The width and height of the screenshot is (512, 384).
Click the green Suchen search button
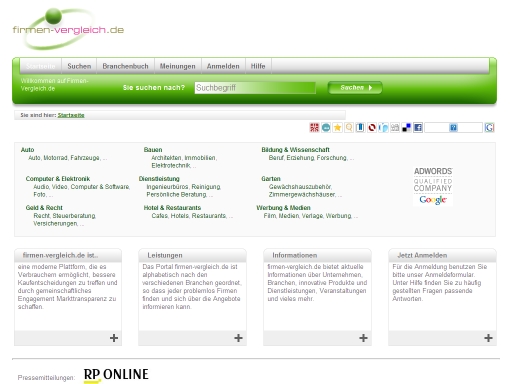(x=355, y=88)
